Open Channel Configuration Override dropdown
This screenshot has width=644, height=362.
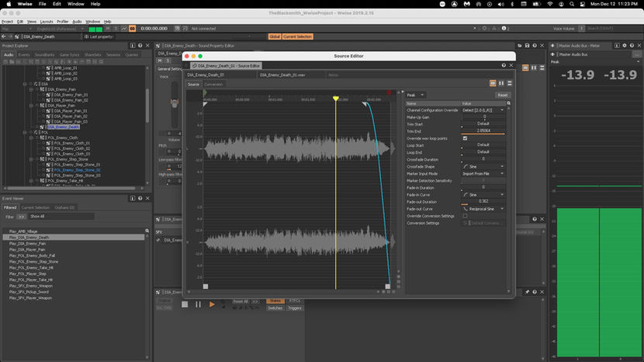pos(483,110)
